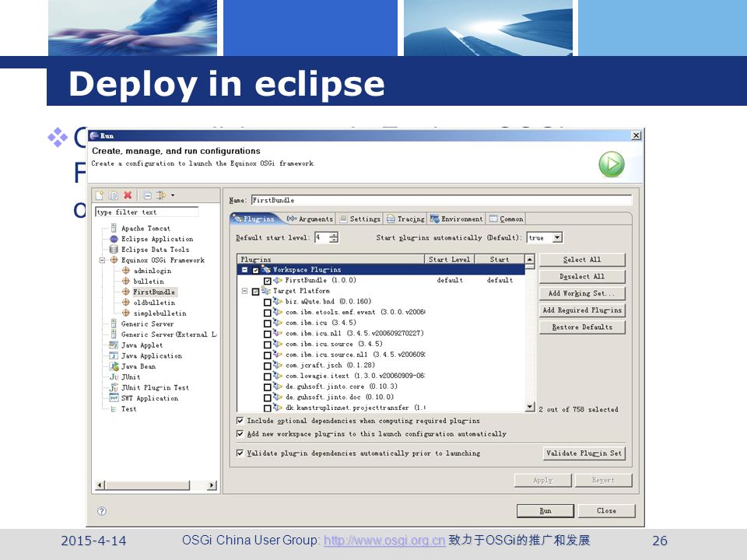This screenshot has height=560, width=747.
Task: Select SWT Application configuration type
Action: (149, 398)
